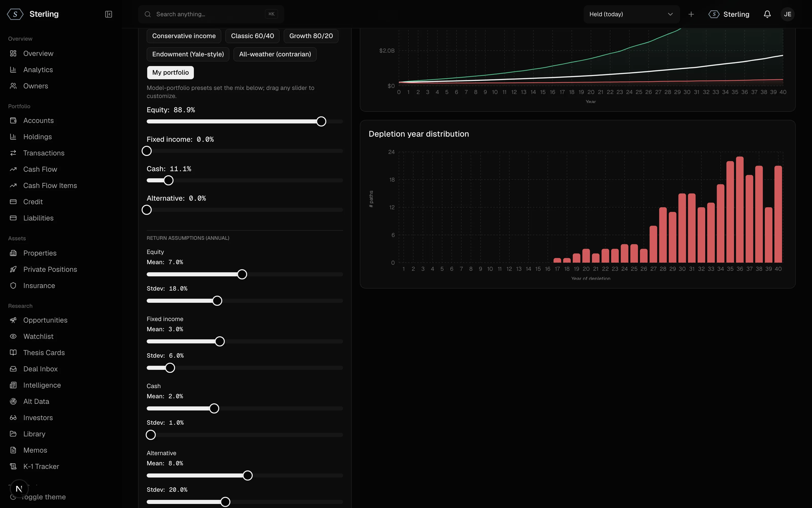
Task: Click the Library folder icon
Action: coord(13,434)
